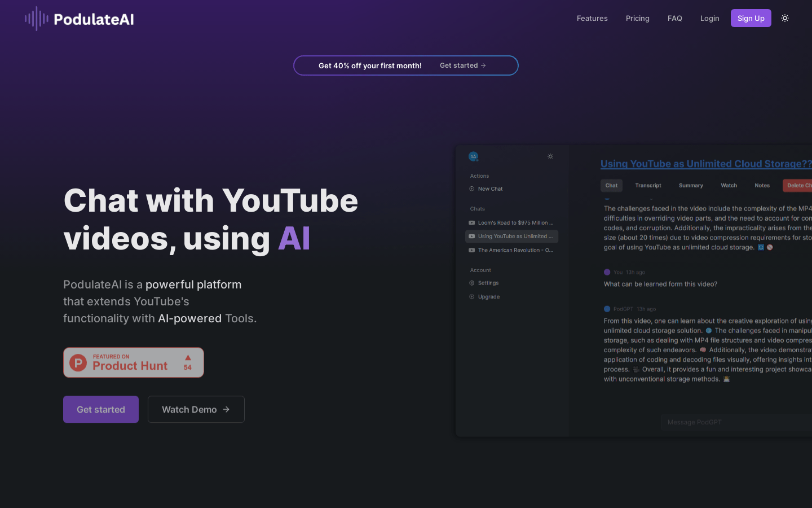The image size is (812, 508).
Task: Click the Product Hunt upvote triangle icon
Action: [x=188, y=357]
